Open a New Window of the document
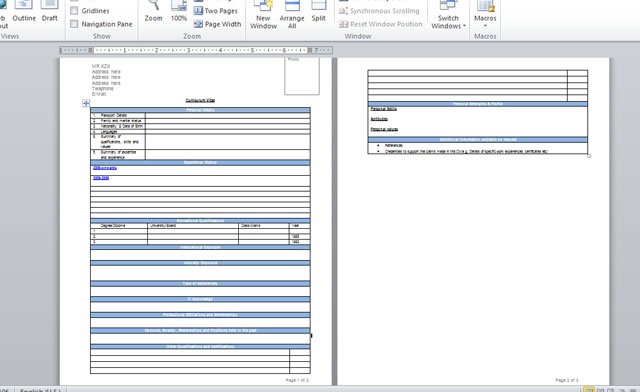The height and width of the screenshot is (392, 640). coord(263,15)
